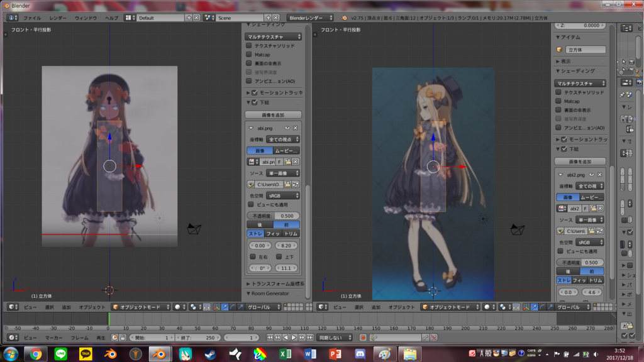Toggle right panel Matcap checkbox
Image resolution: width=644 pixels, height=362 pixels.
tap(558, 101)
